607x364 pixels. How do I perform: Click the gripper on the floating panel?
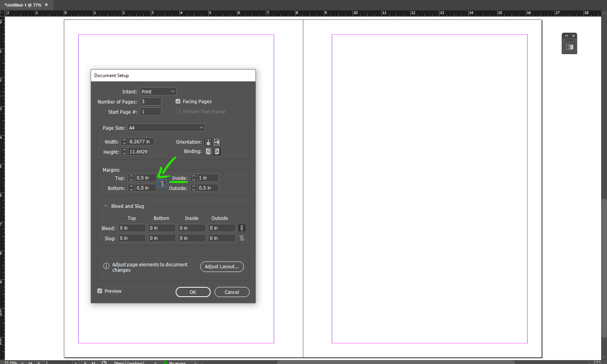569,40
